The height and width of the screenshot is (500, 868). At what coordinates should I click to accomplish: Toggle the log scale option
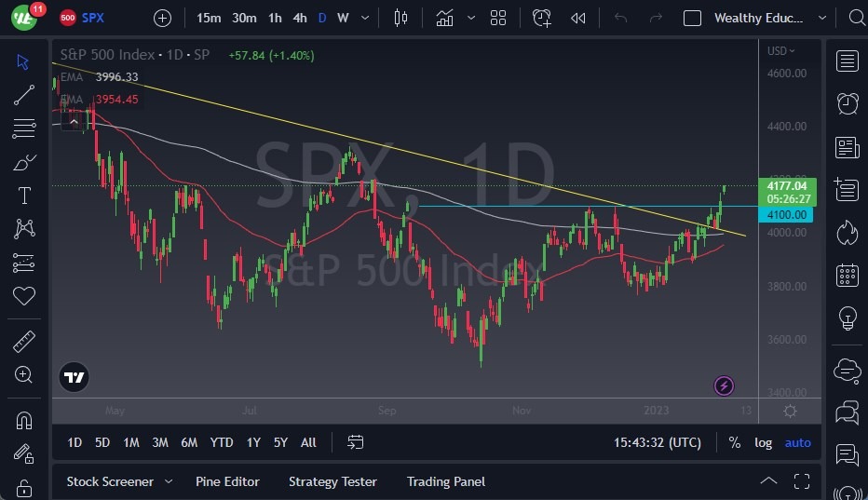pyautogui.click(x=763, y=442)
